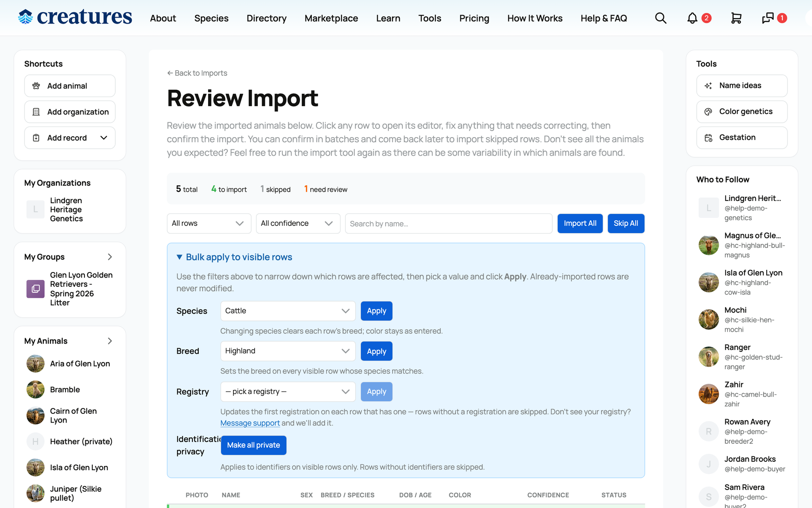Screen dimensions: 812x508
Task: Click the Add organization shortcut
Action: pyautogui.click(x=70, y=112)
